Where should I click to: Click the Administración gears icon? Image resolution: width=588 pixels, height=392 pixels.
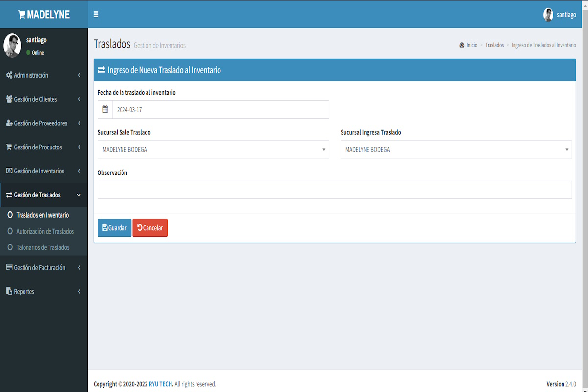click(9, 75)
